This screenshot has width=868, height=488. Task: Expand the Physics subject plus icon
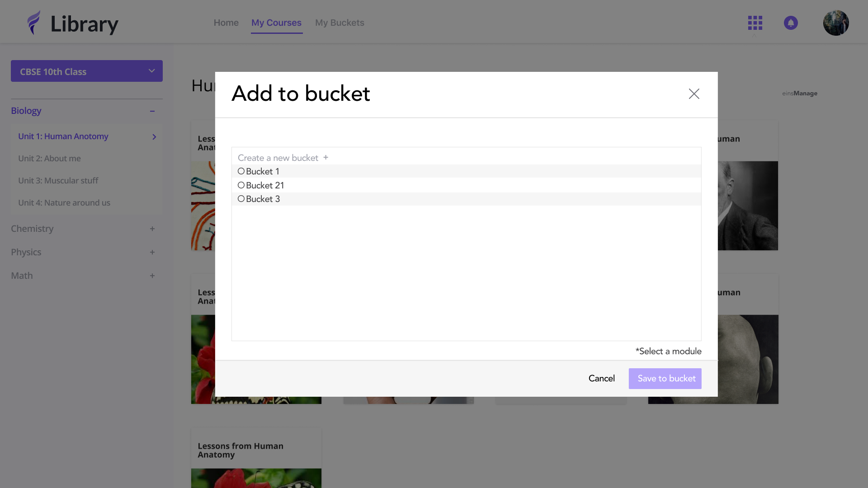[x=152, y=252]
